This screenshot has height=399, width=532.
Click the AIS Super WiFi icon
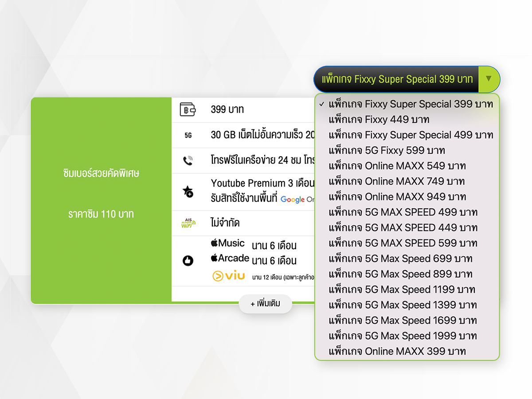(x=188, y=223)
